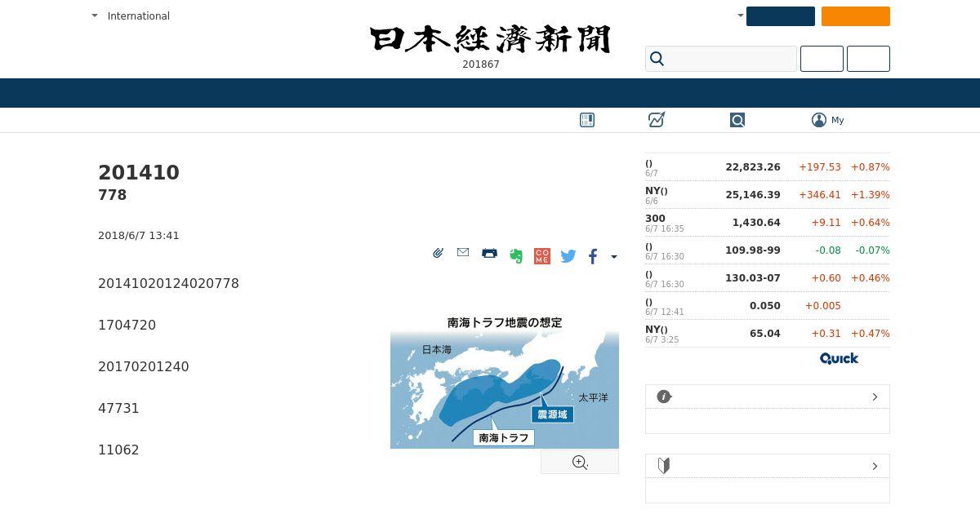
Task: Enlarge the map with zoom magnifier button
Action: point(580,463)
